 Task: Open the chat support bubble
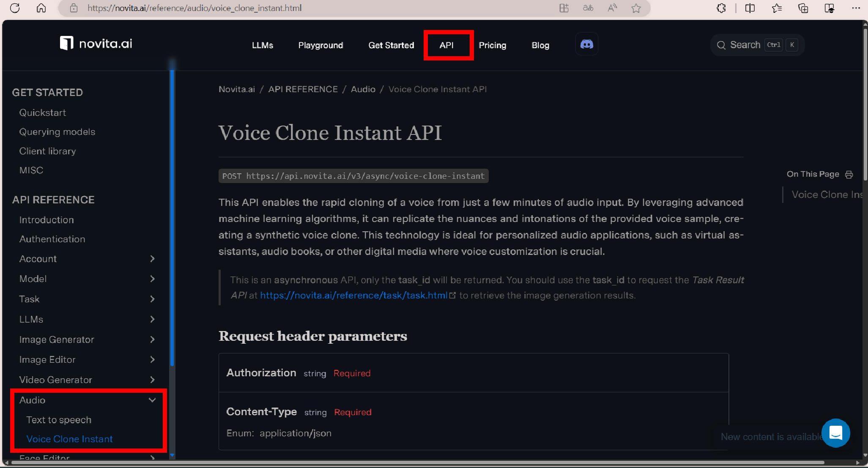[835, 433]
